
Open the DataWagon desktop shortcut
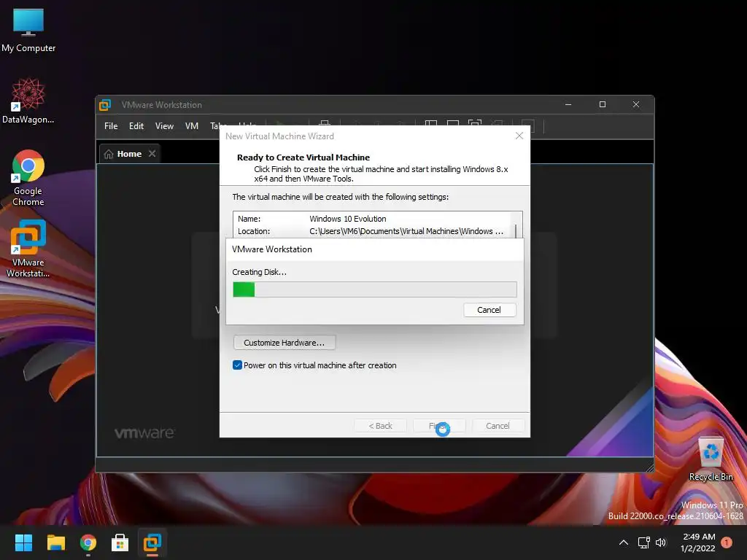click(28, 101)
